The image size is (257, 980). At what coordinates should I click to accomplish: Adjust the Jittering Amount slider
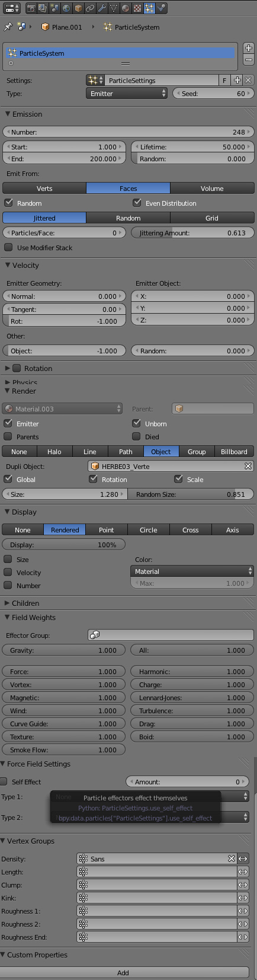[x=192, y=233]
